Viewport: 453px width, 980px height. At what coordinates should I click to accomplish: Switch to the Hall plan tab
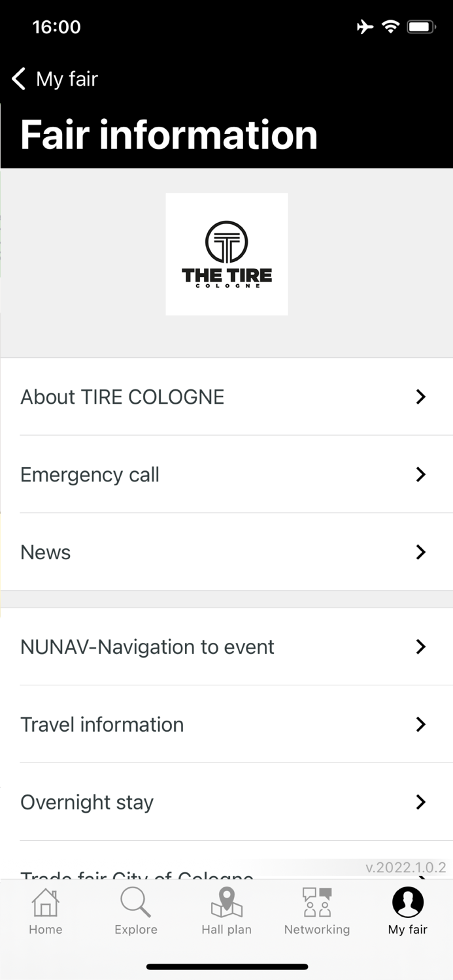226,913
